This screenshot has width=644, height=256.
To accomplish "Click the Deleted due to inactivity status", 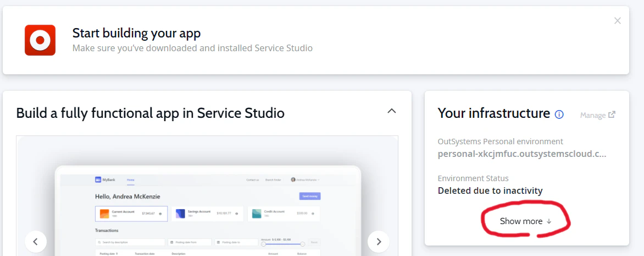I will (490, 190).
